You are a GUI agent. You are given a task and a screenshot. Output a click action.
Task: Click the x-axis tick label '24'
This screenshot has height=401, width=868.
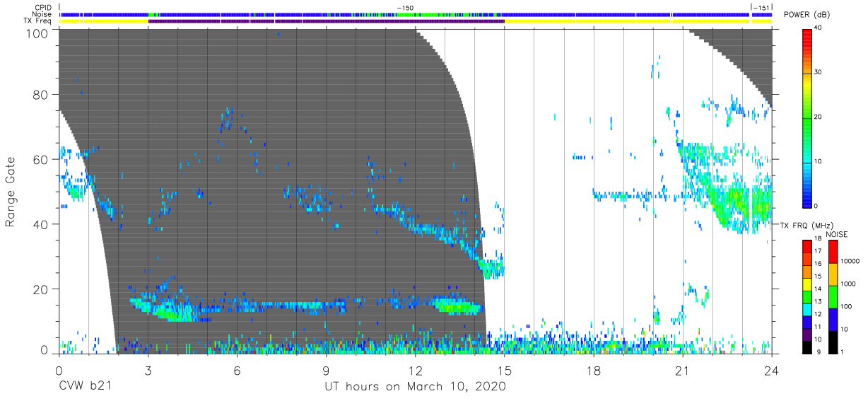pos(772,371)
